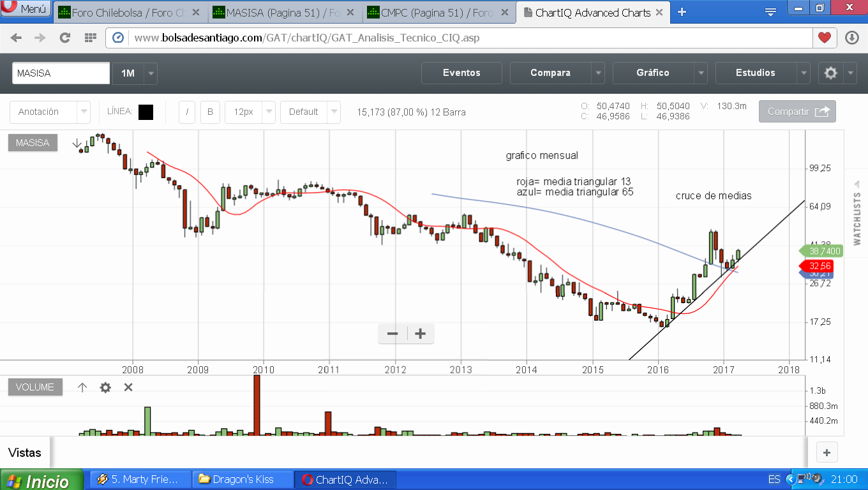Click the 21:00 system clock
This screenshot has width=868, height=490.
pyautogui.click(x=845, y=479)
